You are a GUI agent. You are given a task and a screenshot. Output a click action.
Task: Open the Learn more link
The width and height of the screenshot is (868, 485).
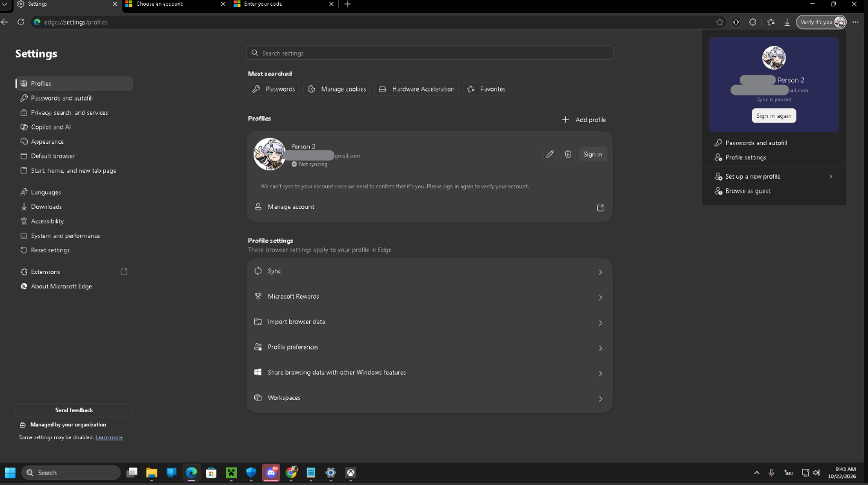click(109, 437)
